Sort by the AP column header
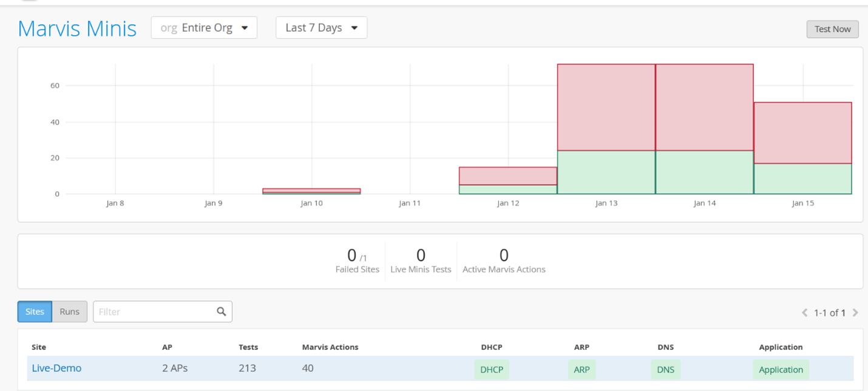Viewport: 868px width, 391px height. (167, 347)
